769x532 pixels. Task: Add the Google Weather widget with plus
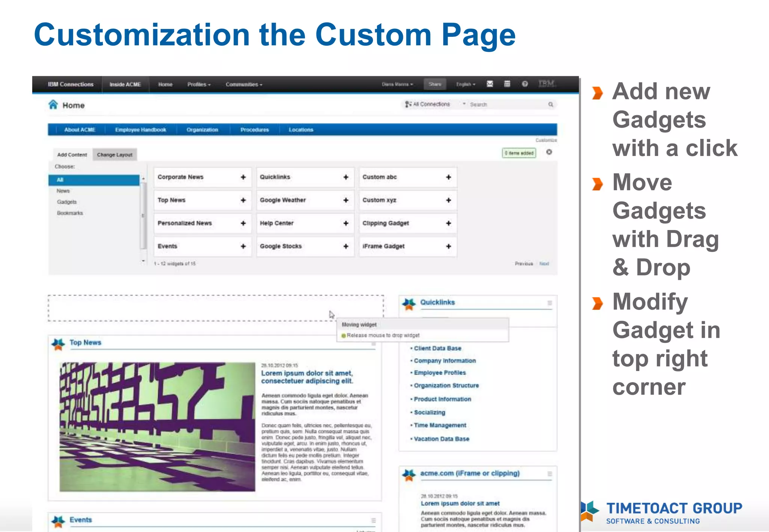(346, 200)
